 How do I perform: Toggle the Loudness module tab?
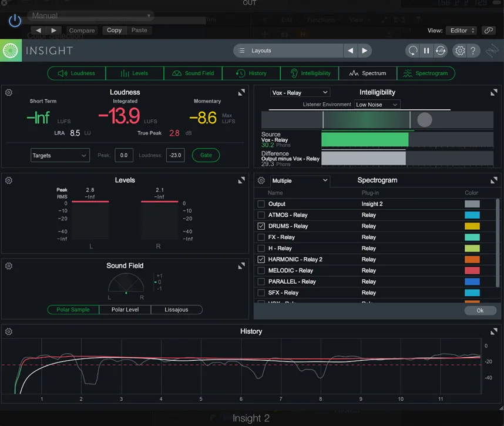click(x=76, y=73)
